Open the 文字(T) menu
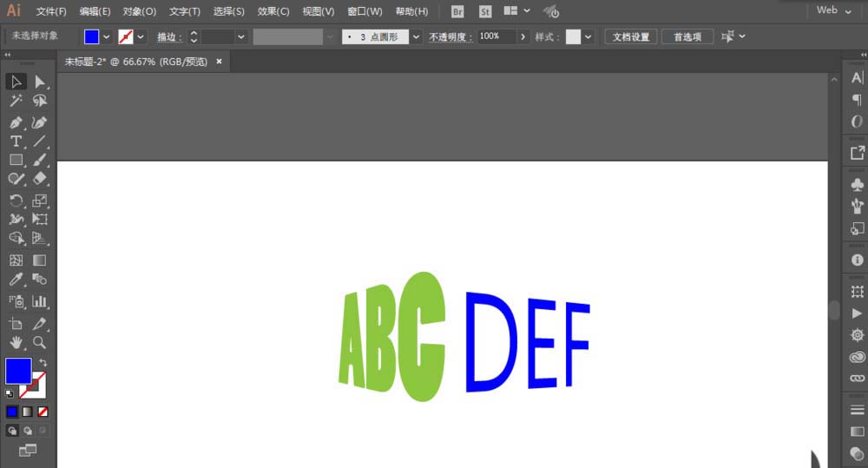 pyautogui.click(x=184, y=11)
